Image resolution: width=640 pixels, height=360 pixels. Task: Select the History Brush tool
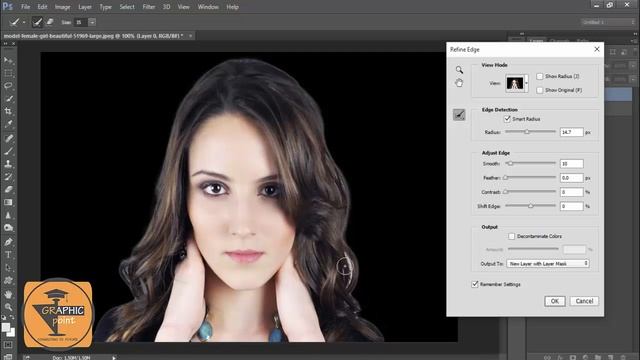point(8,177)
